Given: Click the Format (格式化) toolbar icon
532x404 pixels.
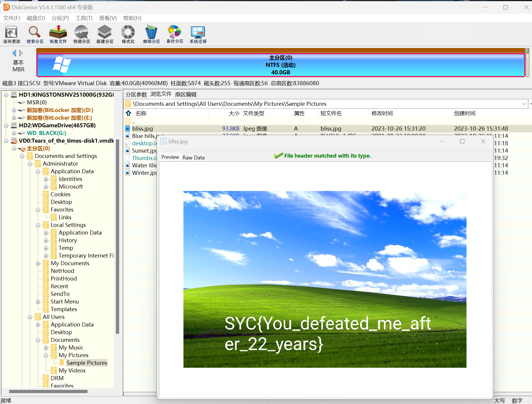Looking at the screenshot, I should coord(128,34).
